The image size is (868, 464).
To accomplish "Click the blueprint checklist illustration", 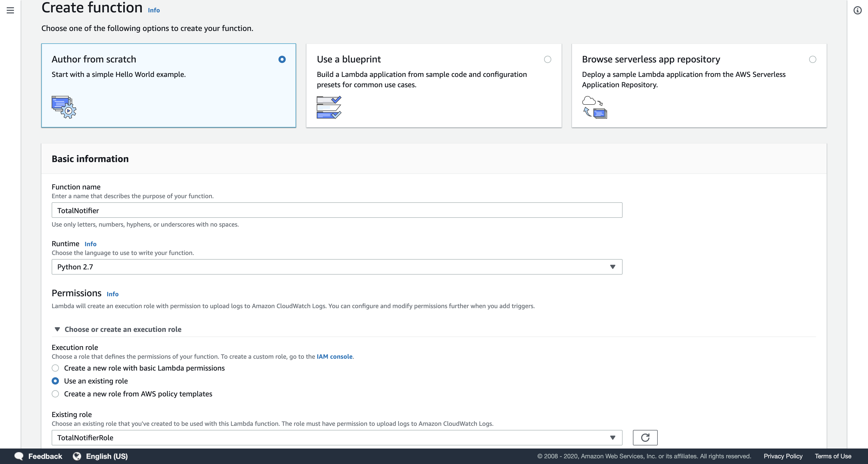I will coord(329,107).
